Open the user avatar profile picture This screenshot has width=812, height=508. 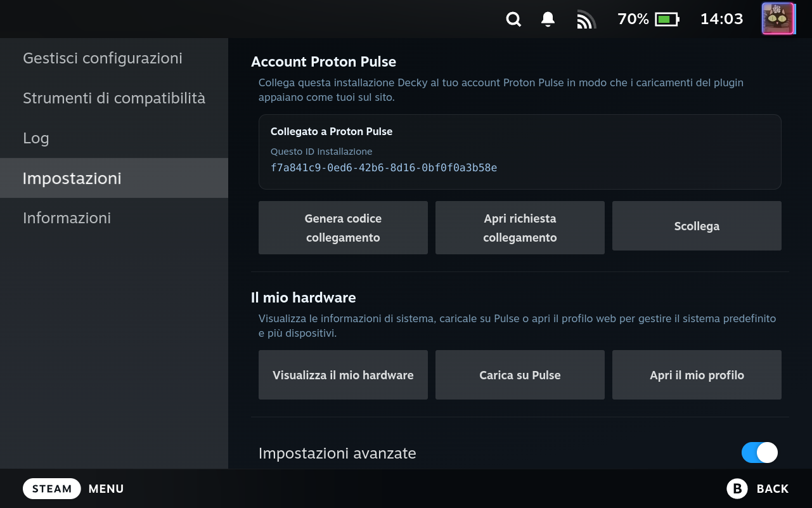click(778, 19)
